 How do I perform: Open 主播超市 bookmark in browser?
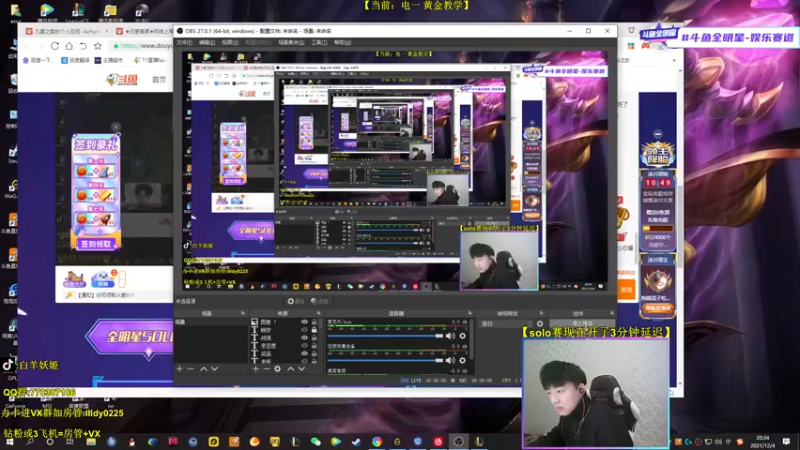[x=109, y=60]
